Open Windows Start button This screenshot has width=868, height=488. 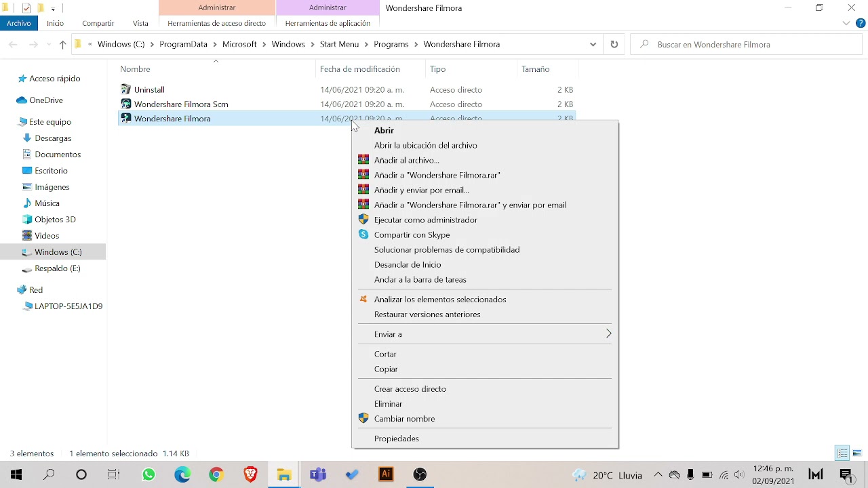coord(16,474)
